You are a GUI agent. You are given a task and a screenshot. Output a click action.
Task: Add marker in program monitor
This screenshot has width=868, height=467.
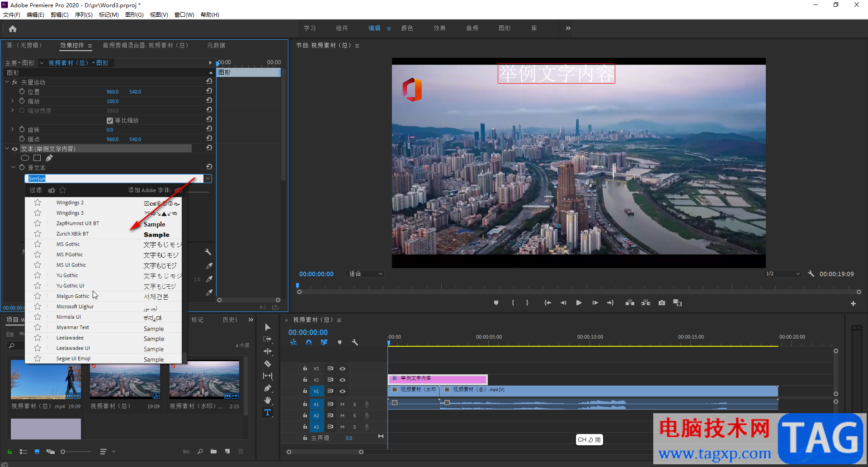click(496, 303)
